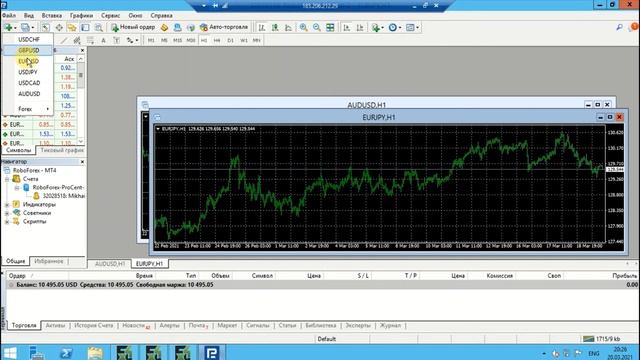This screenshot has height=360, width=640.
Task: Select the Fibonacci Retracement tool
Action: pos(90,40)
